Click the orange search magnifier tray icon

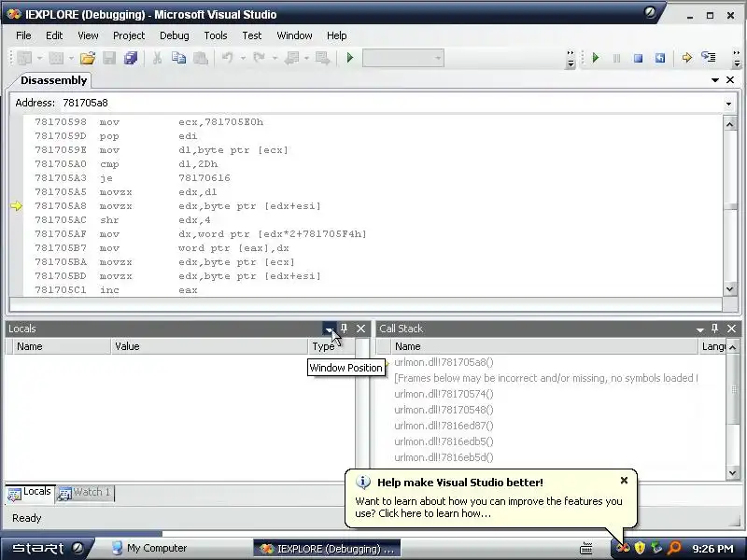[x=674, y=548]
